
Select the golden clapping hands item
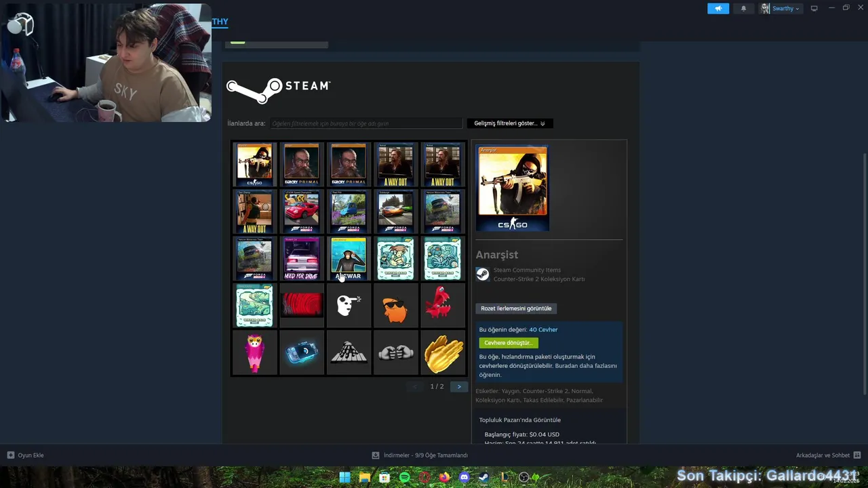click(x=443, y=352)
